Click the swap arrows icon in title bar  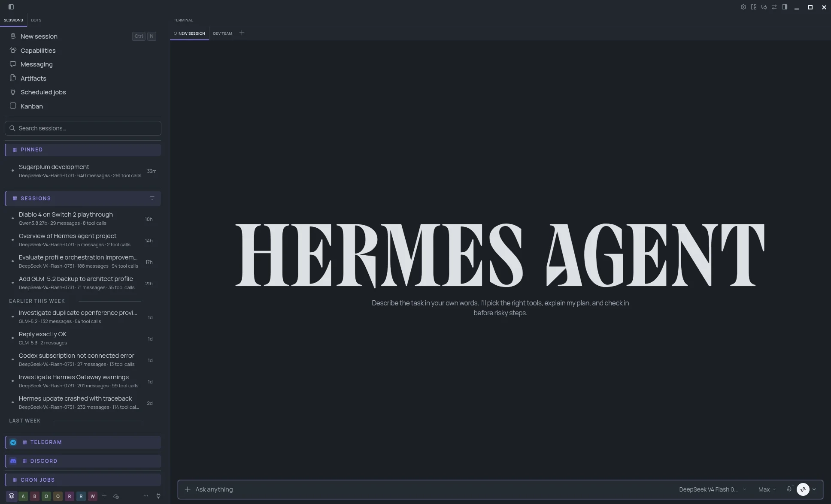point(774,7)
